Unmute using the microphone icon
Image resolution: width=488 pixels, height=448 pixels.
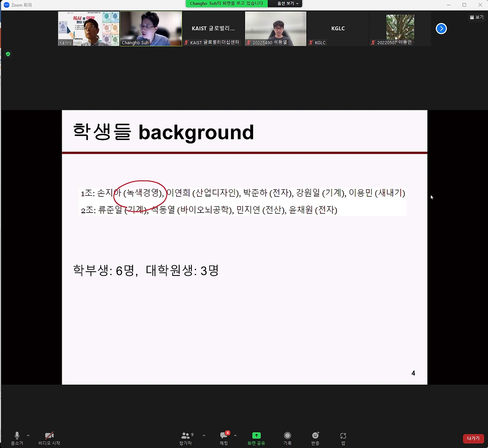pyautogui.click(x=17, y=435)
